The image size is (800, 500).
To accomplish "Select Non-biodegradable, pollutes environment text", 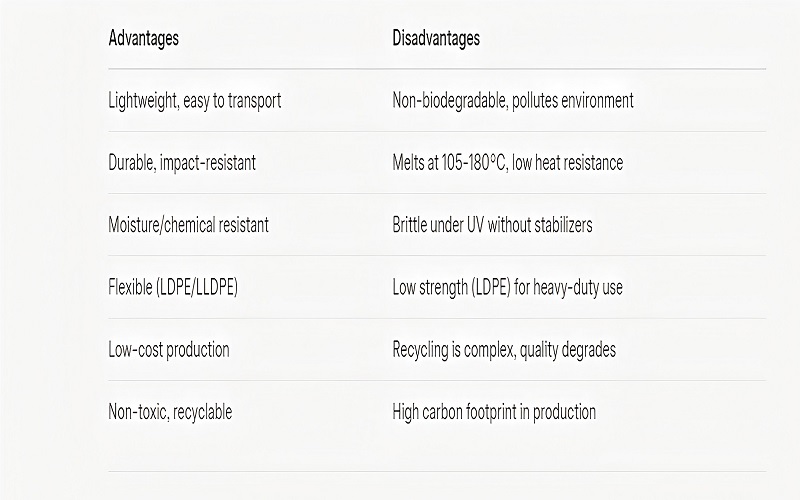I will [x=513, y=101].
